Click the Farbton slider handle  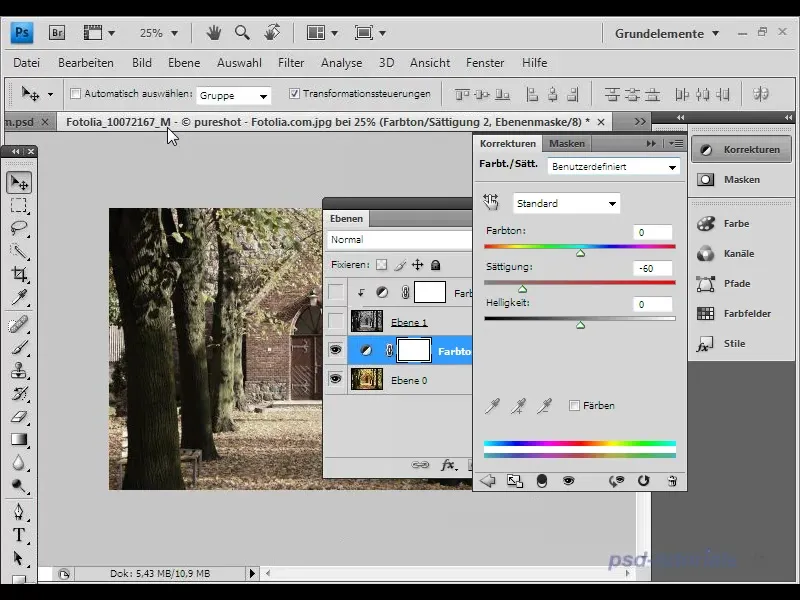click(x=580, y=253)
